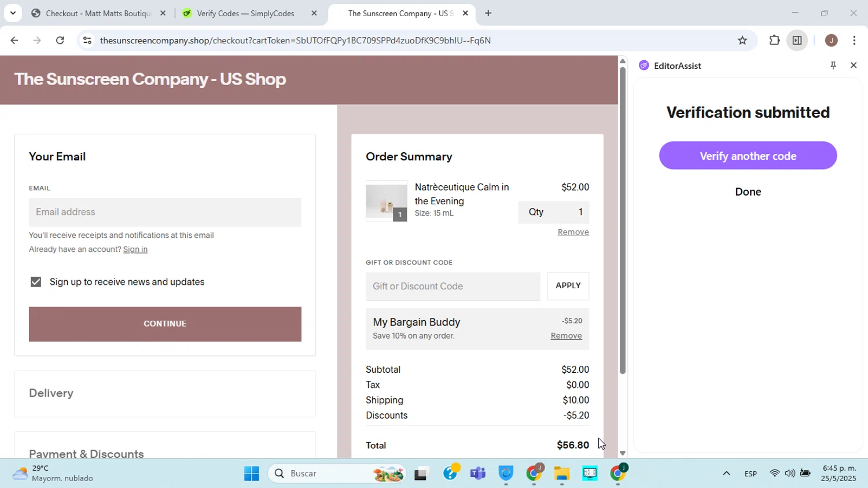Open the volume control in tray
868x488 pixels.
[790, 474]
